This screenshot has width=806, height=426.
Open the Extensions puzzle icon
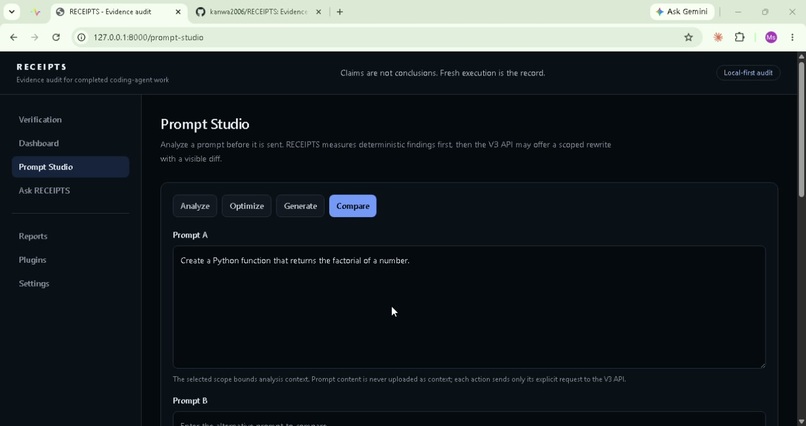point(740,38)
